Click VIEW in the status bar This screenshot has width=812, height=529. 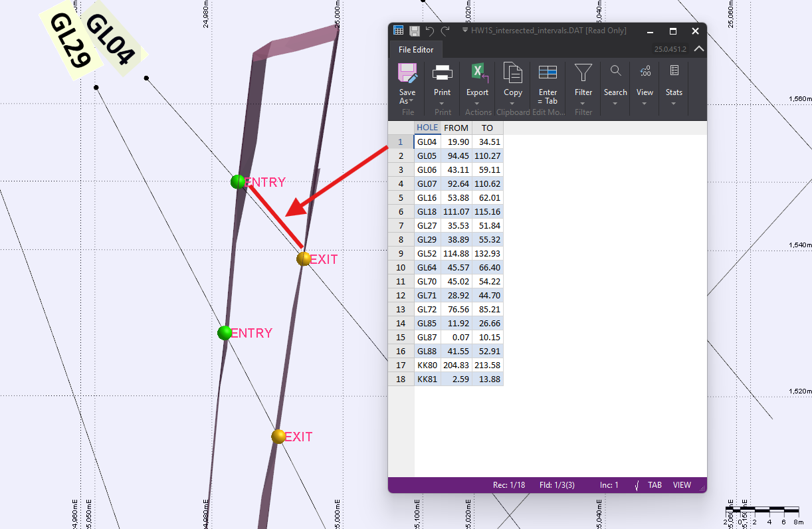pyautogui.click(x=682, y=485)
